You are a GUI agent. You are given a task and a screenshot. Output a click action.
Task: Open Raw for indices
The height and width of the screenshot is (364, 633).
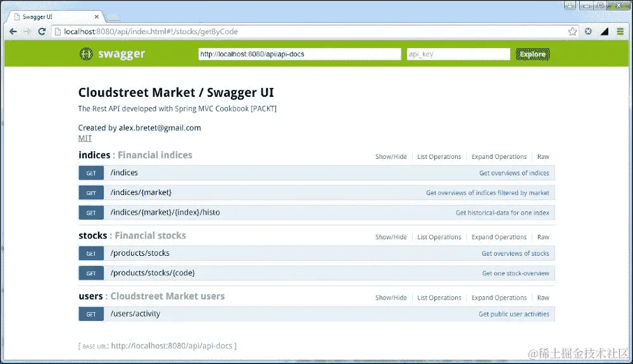[543, 156]
